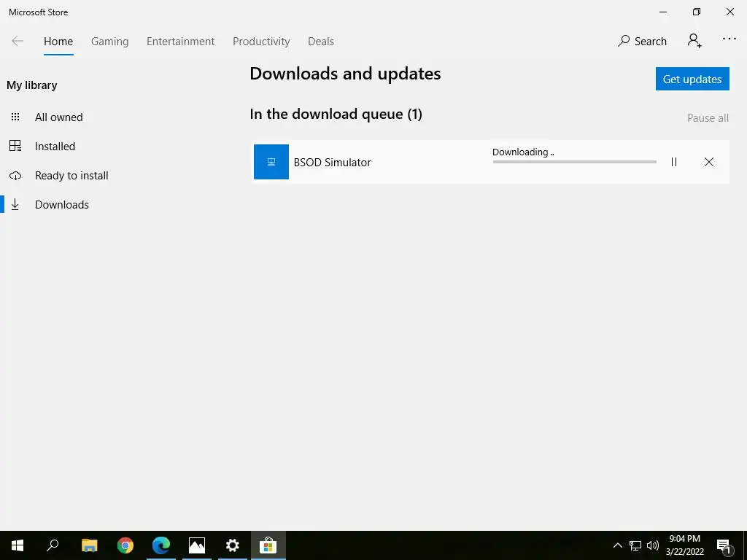This screenshot has height=560, width=747.
Task: Switch to the Gaming tab
Action: click(x=109, y=42)
